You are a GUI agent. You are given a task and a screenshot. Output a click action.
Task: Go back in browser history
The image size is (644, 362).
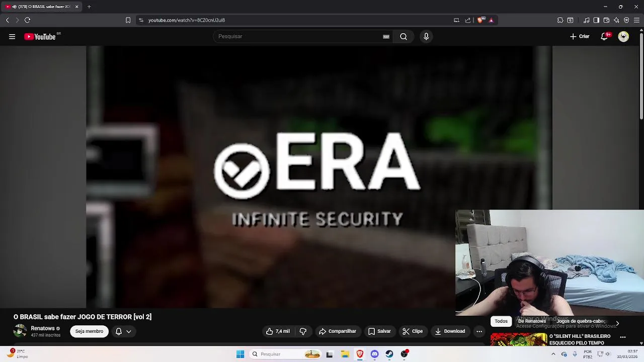(x=8, y=20)
